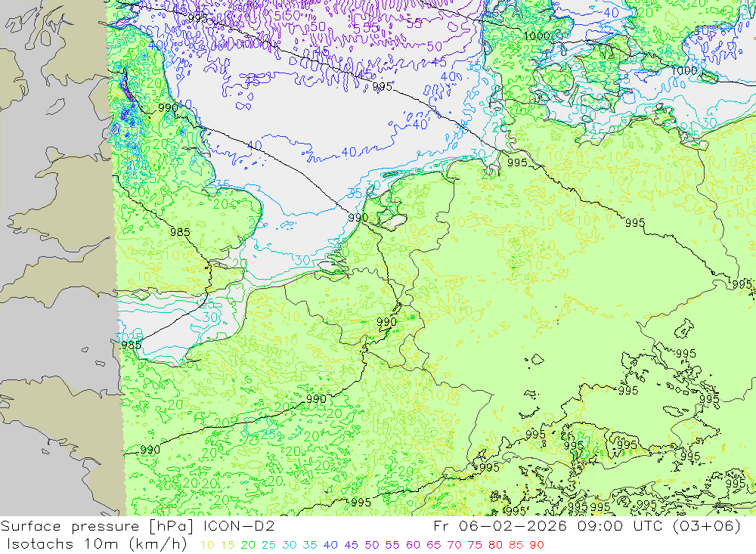Select the '25' isotach legend value
The height and width of the screenshot is (554, 756).
click(268, 545)
